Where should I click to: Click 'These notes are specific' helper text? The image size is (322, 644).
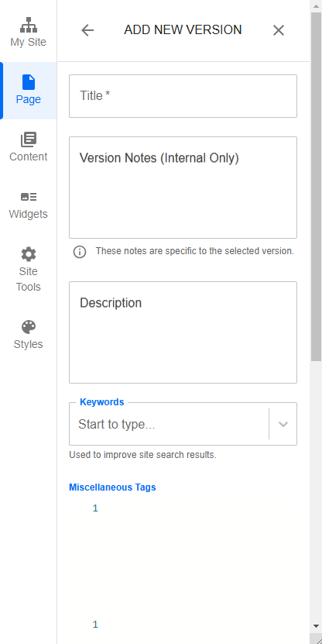(x=195, y=251)
